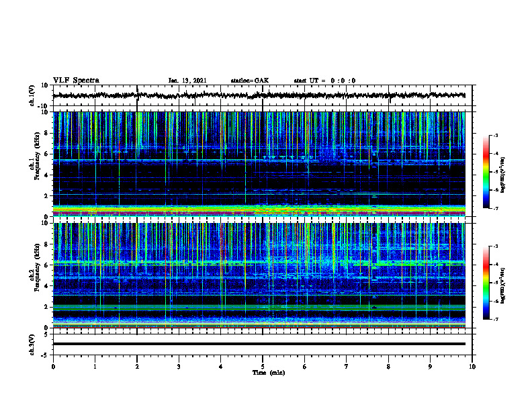This screenshot has width=532, height=411.
Task: Click time axis tick label "4"
Action: tap(221, 367)
